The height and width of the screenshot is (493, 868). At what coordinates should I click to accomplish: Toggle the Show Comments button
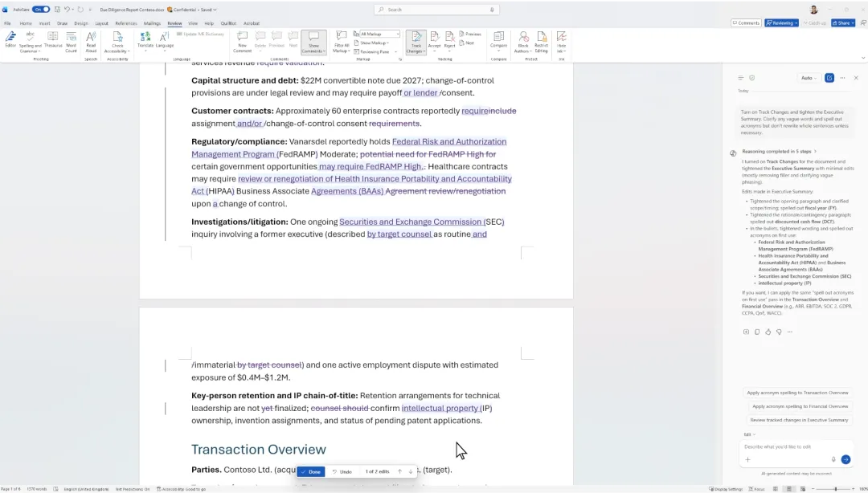[x=313, y=42]
